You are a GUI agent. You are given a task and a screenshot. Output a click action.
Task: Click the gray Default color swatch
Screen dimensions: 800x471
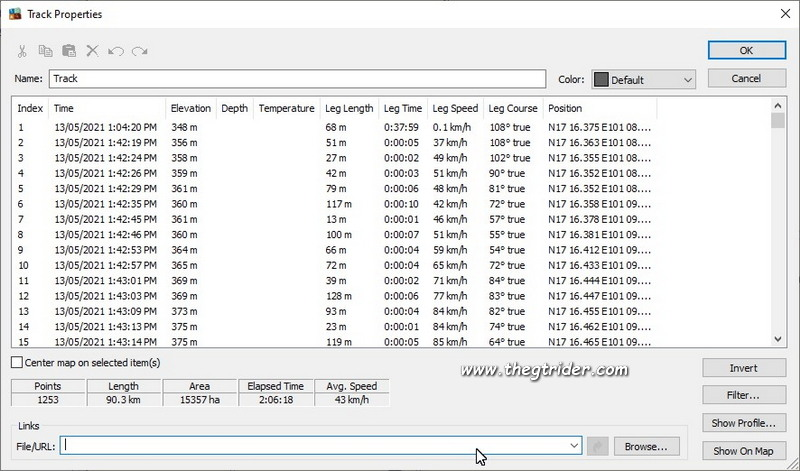click(x=601, y=80)
